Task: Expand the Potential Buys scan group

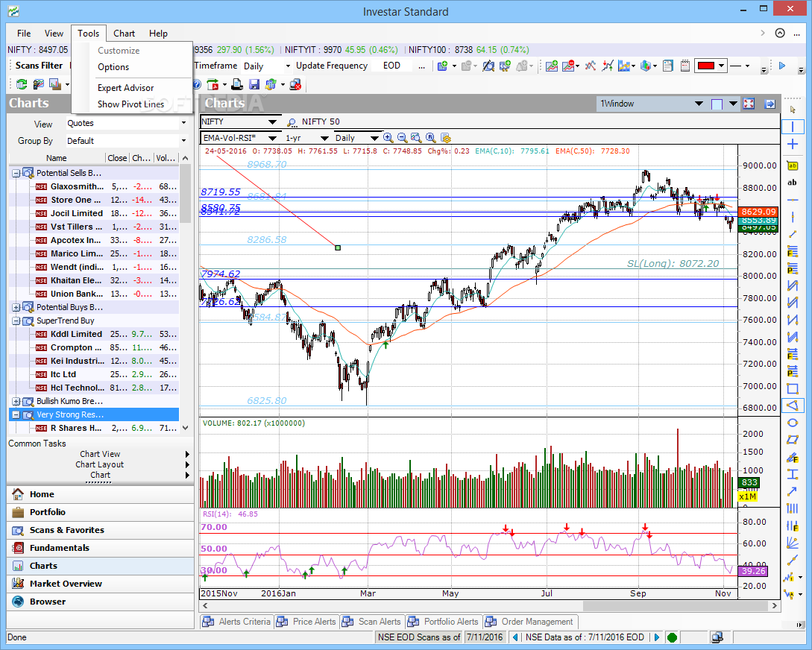Action: pyautogui.click(x=16, y=307)
